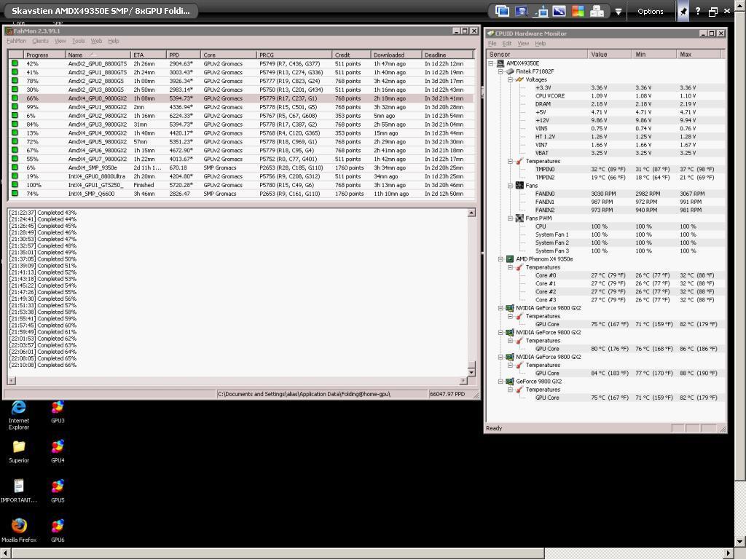The width and height of the screenshot is (746, 560).
Task: Click the AMD Phenom X4 9350e processor icon
Action: pyautogui.click(x=510, y=259)
